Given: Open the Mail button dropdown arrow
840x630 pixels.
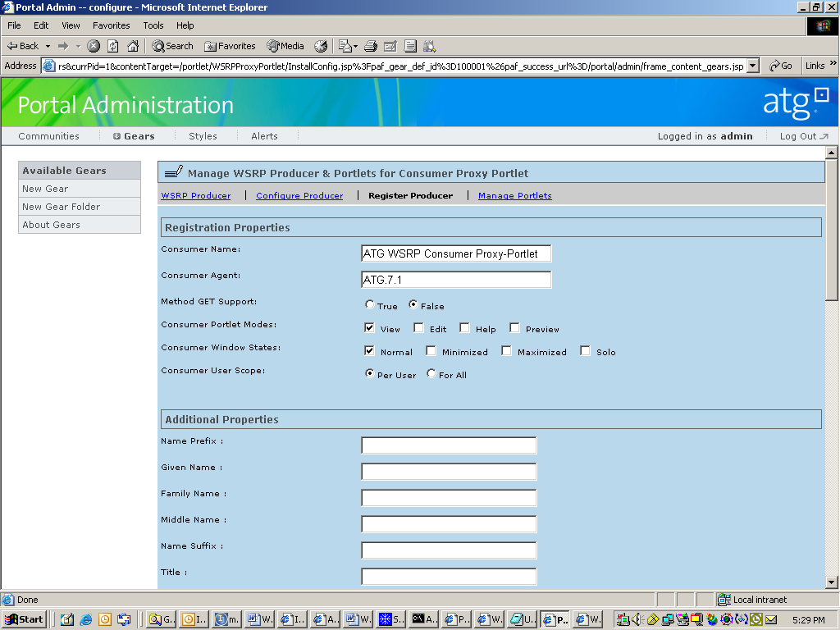Looking at the screenshot, I should (356, 47).
